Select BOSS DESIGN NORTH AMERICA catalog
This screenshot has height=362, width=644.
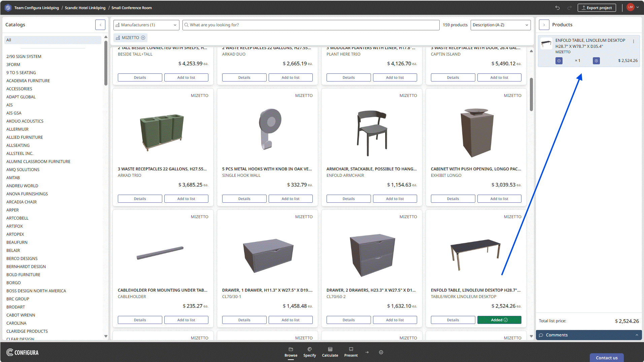[x=36, y=291]
